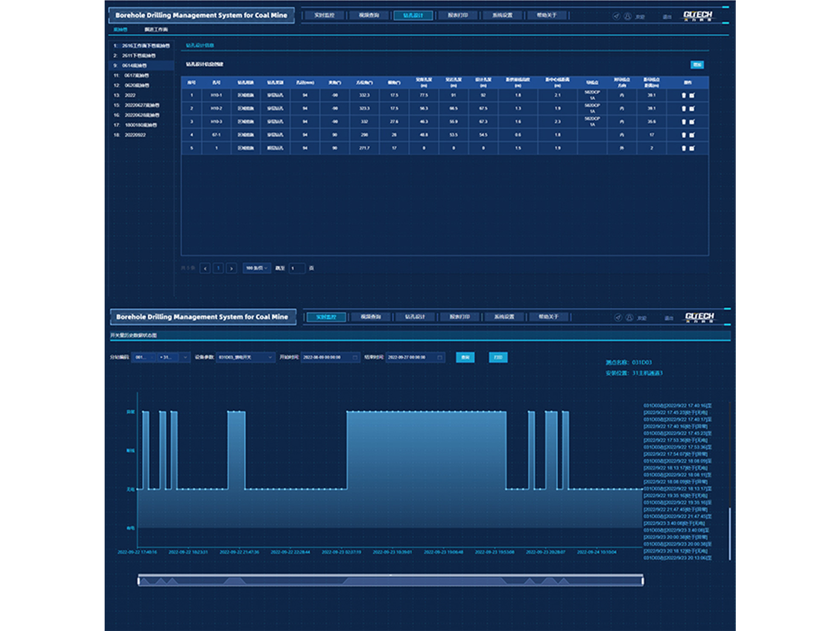Go to next page arrow in pagination
This screenshot has width=840, height=631.
coord(231,268)
